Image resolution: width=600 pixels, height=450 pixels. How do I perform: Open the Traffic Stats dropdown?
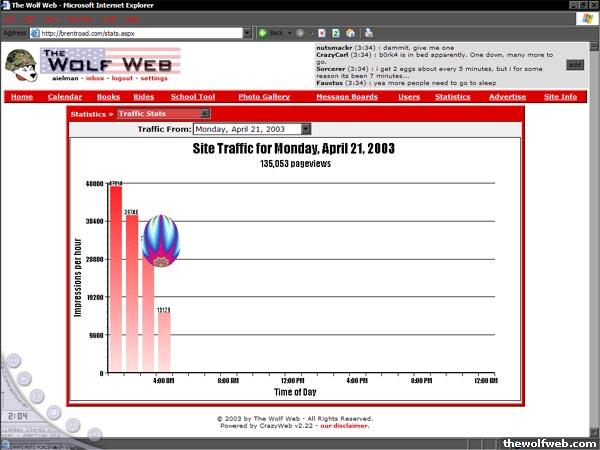click(206, 114)
